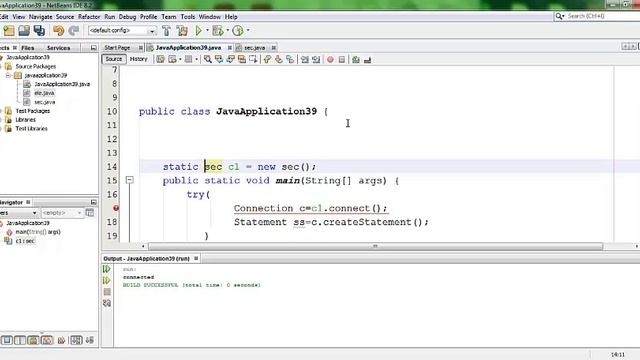Select c1 : sec in the Navigator

[x=25, y=241]
